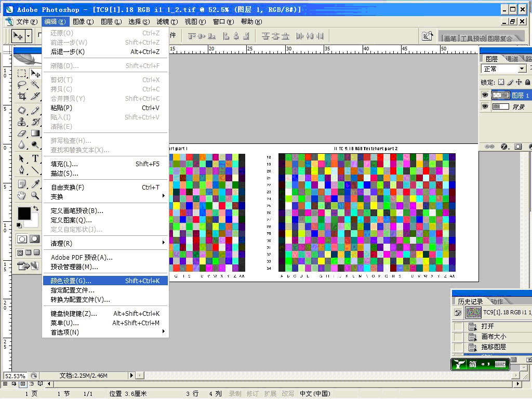Click the 简 input method button
532x399 pixels.
(473, 364)
